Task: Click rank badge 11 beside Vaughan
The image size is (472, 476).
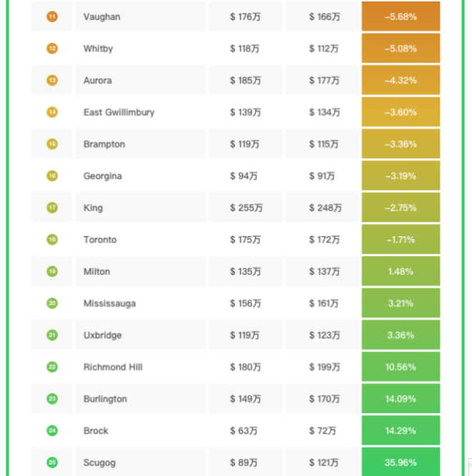Action: point(52,16)
